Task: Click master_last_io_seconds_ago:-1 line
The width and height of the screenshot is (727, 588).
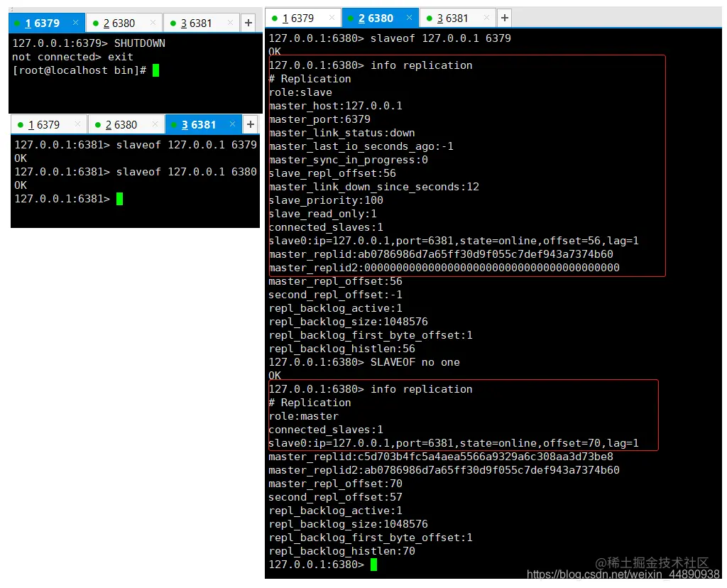Action: coord(361,146)
